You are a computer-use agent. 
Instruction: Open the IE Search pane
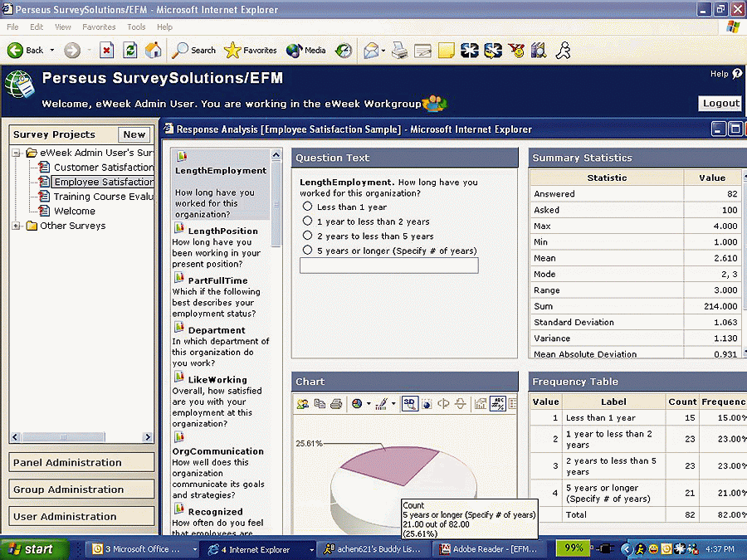pos(193,50)
